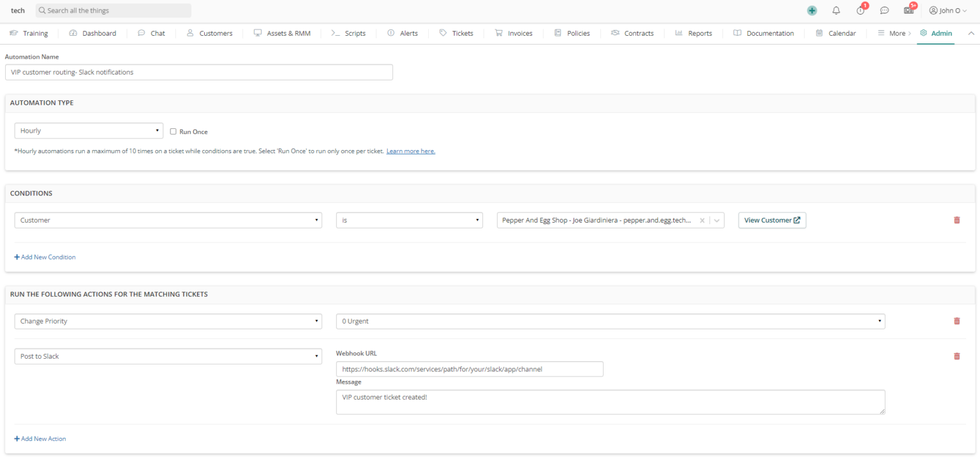Image resolution: width=980 pixels, height=457 pixels.
Task: Click the View Customer button
Action: 772,220
